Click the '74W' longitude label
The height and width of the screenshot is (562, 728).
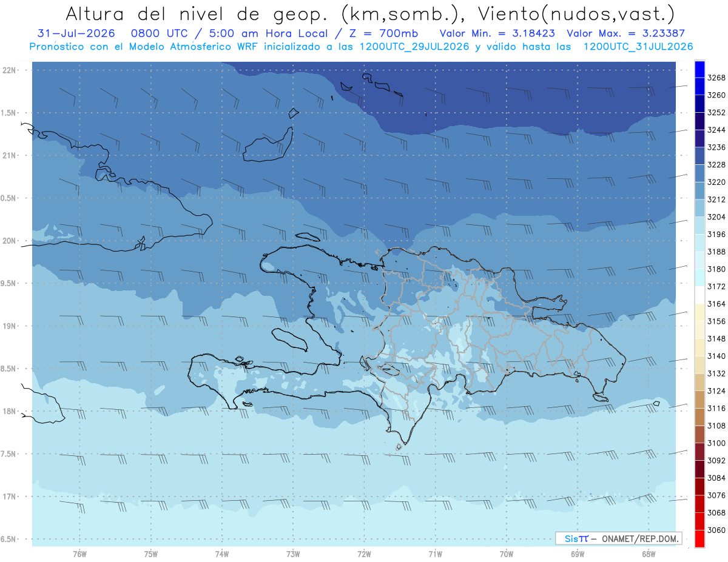[x=222, y=554]
